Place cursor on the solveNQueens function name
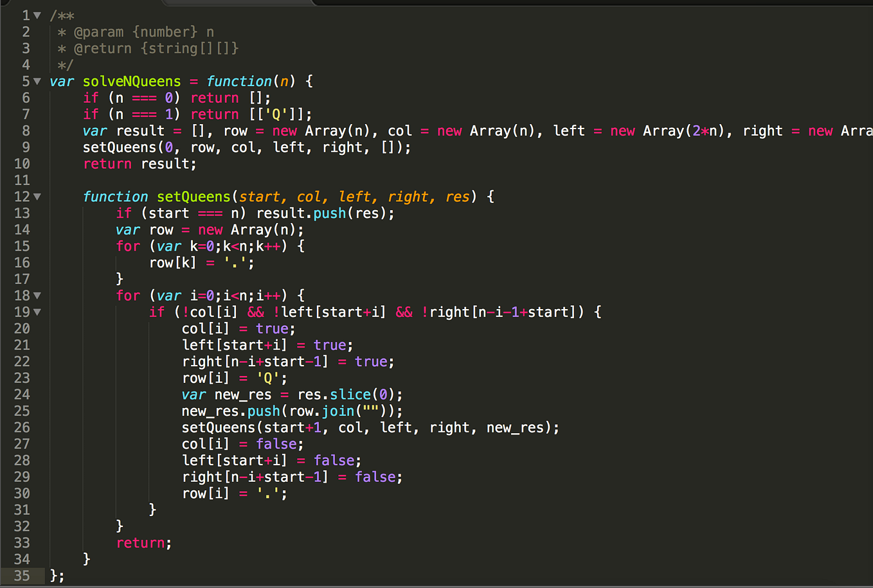The height and width of the screenshot is (588, 873). (x=131, y=81)
